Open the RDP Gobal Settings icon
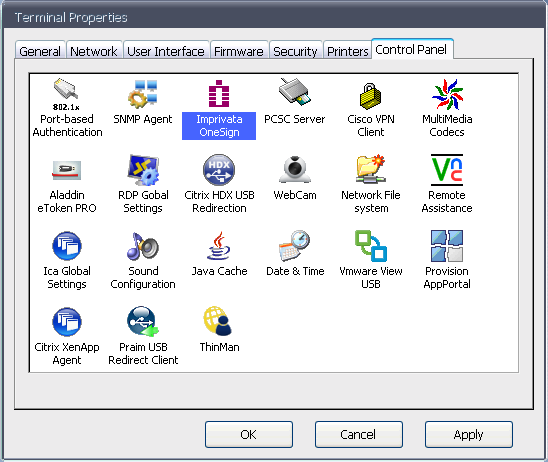The width and height of the screenshot is (548, 462). point(143,170)
